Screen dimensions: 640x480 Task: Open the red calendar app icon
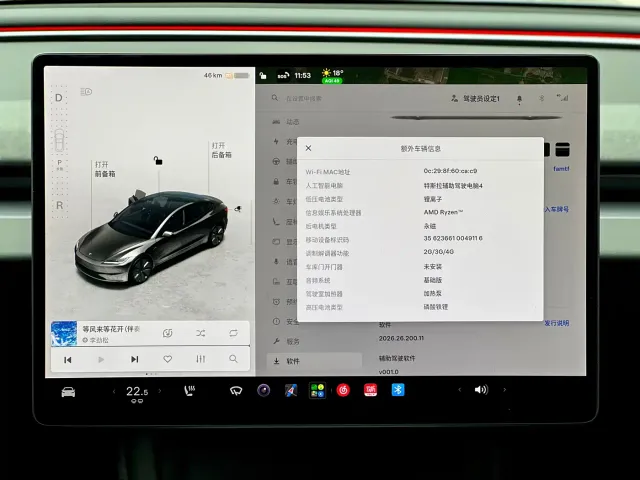click(370, 390)
